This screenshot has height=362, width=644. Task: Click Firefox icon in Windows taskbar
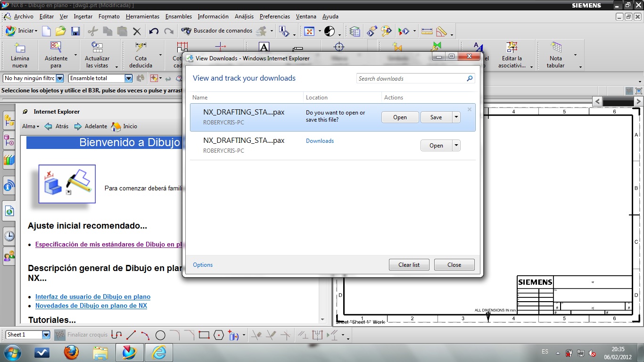point(71,353)
